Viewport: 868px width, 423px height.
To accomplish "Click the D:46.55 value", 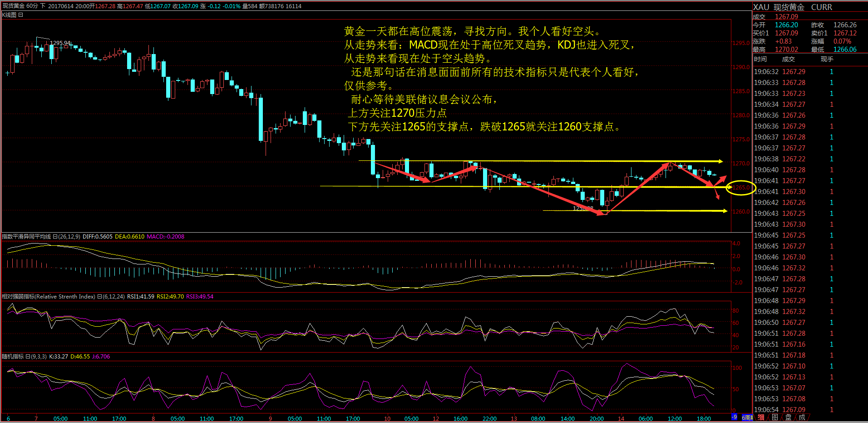I will point(80,357).
